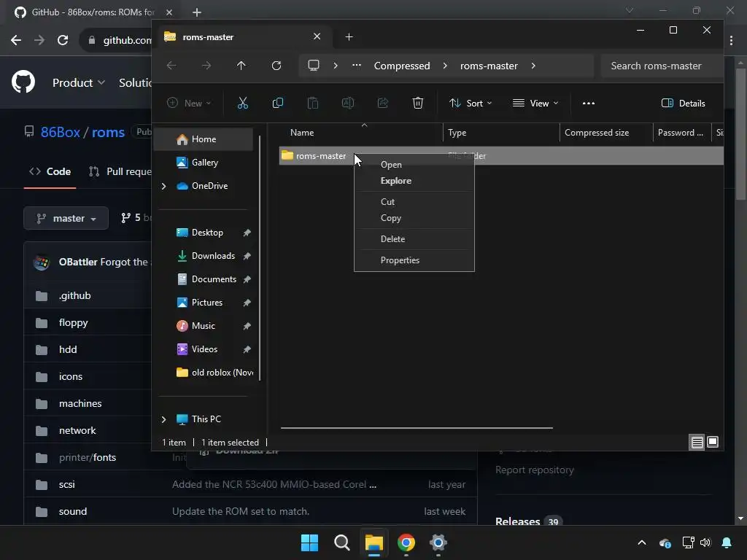Go up one folder level in Explorer
Image resolution: width=747 pixels, height=560 pixels.
pos(241,66)
